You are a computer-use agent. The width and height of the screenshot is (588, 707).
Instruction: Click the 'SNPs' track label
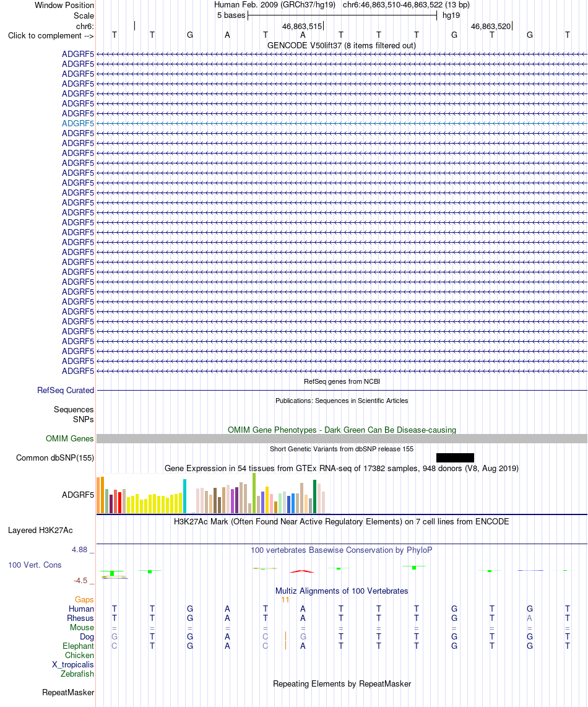click(x=84, y=419)
